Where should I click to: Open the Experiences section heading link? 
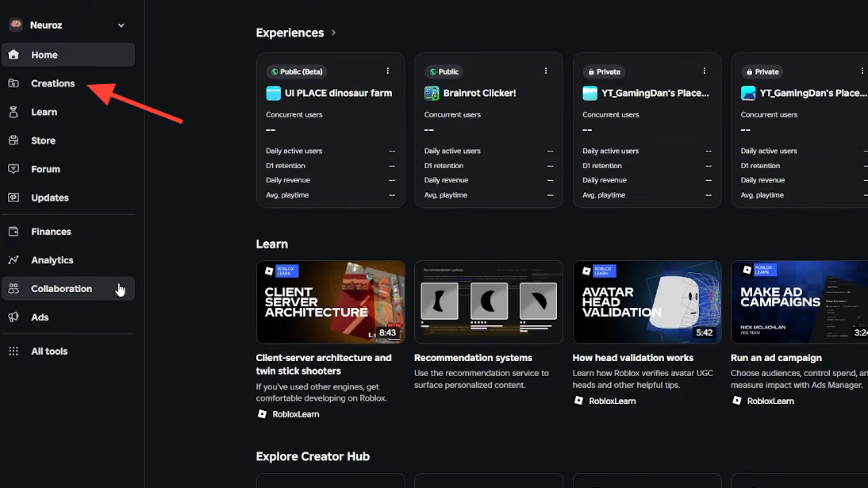click(290, 33)
